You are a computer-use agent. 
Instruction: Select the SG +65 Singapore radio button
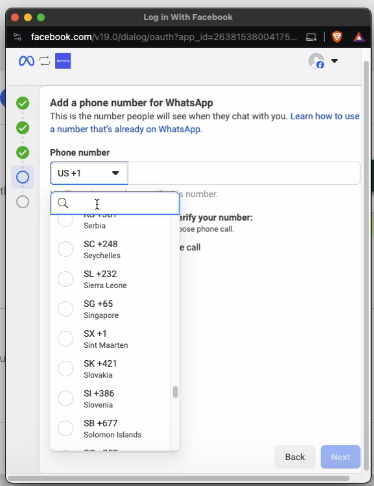(x=65, y=309)
